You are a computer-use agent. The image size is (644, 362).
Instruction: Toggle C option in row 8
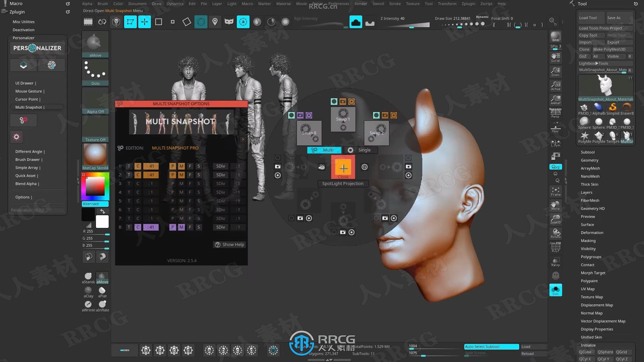coord(138,227)
